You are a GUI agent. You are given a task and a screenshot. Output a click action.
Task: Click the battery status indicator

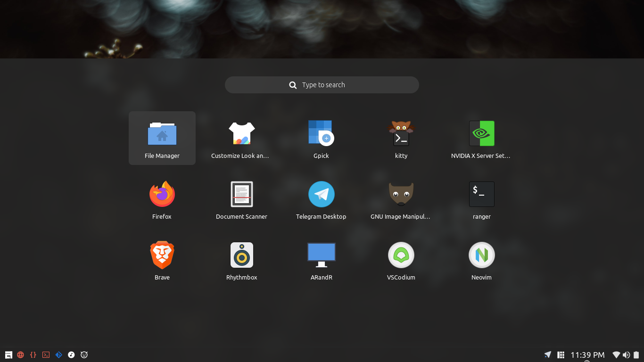click(636, 355)
